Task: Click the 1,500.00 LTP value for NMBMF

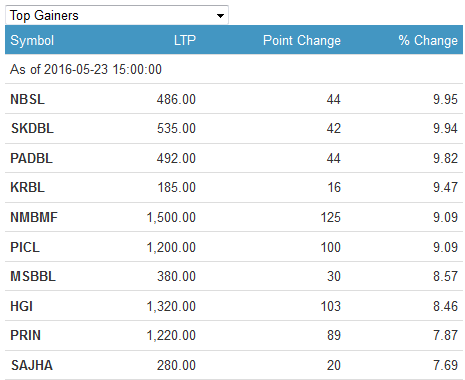Action: [171, 217]
